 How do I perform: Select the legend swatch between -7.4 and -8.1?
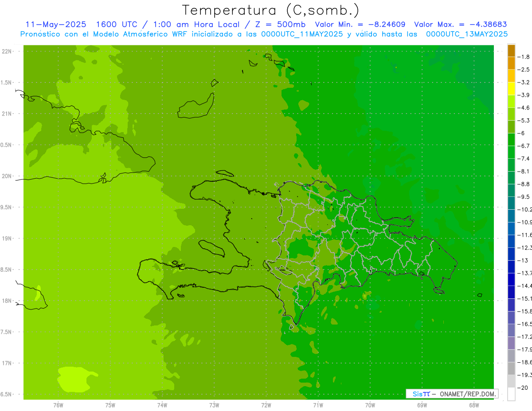click(x=511, y=165)
